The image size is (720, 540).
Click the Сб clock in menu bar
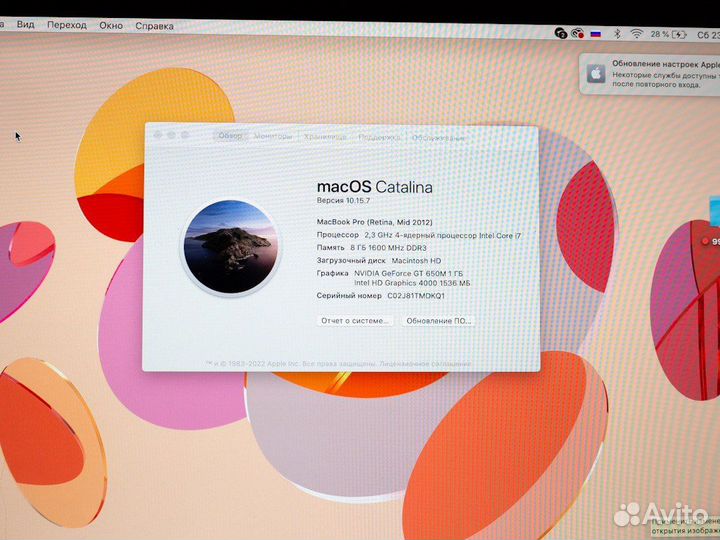[708, 35]
